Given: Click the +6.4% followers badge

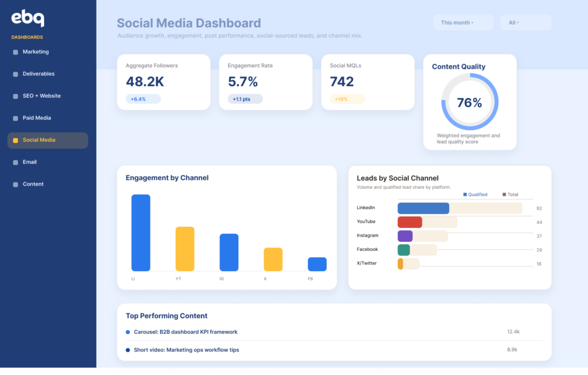Looking at the screenshot, I should [x=143, y=99].
